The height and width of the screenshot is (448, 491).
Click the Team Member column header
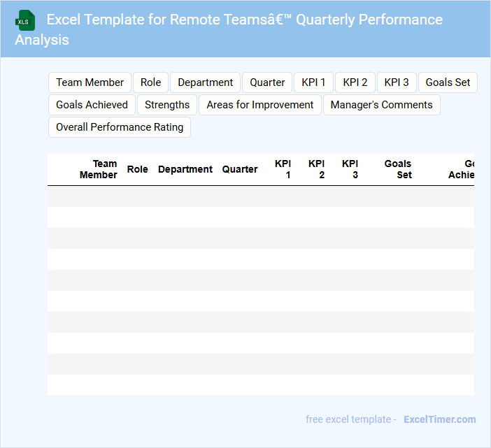[x=99, y=169]
